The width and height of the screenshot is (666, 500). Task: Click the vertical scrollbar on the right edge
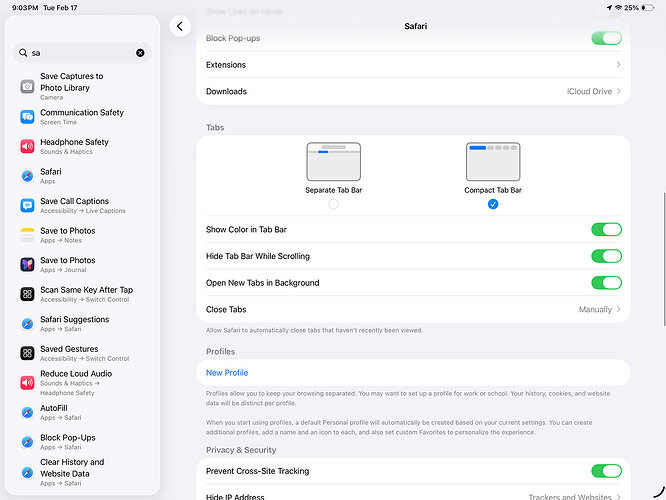coord(664,259)
